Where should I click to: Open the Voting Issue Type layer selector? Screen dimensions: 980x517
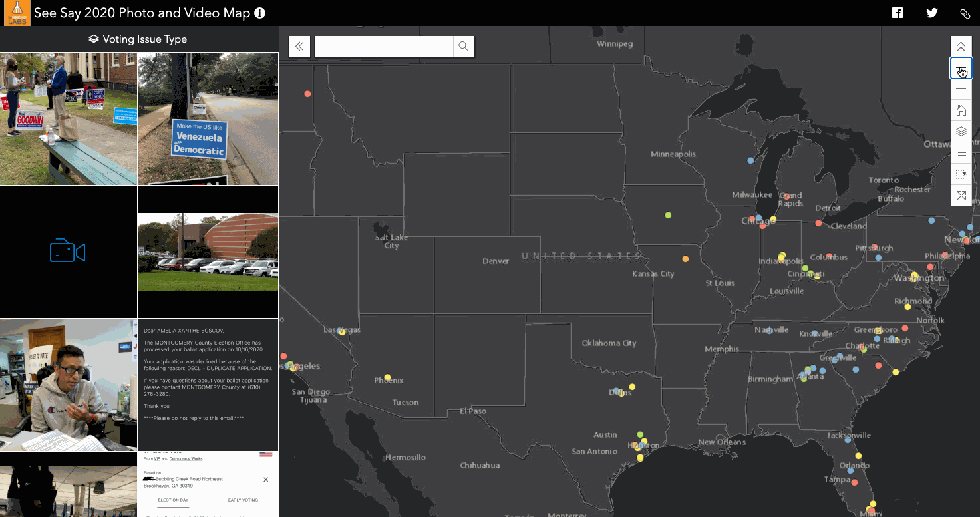pyautogui.click(x=138, y=39)
